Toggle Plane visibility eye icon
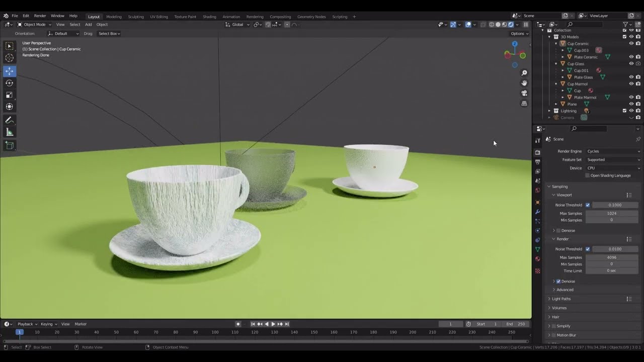The width and height of the screenshot is (644, 362). click(631, 104)
